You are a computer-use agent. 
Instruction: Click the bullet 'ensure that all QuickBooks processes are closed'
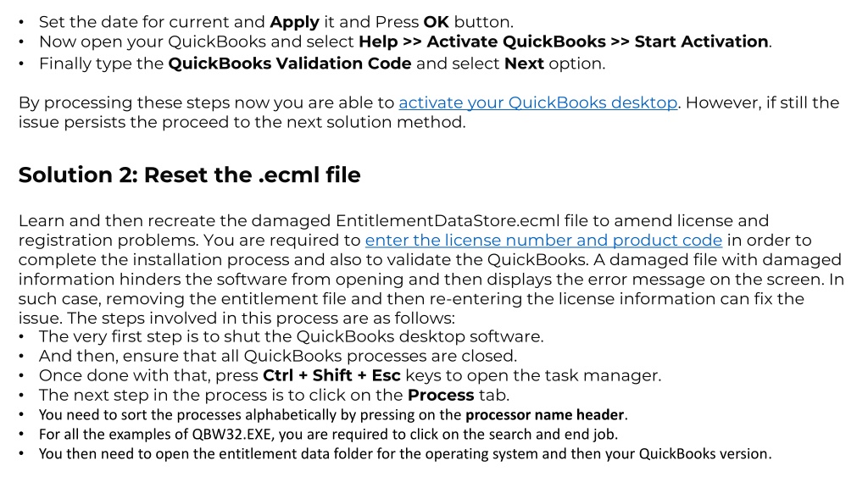[x=278, y=356]
